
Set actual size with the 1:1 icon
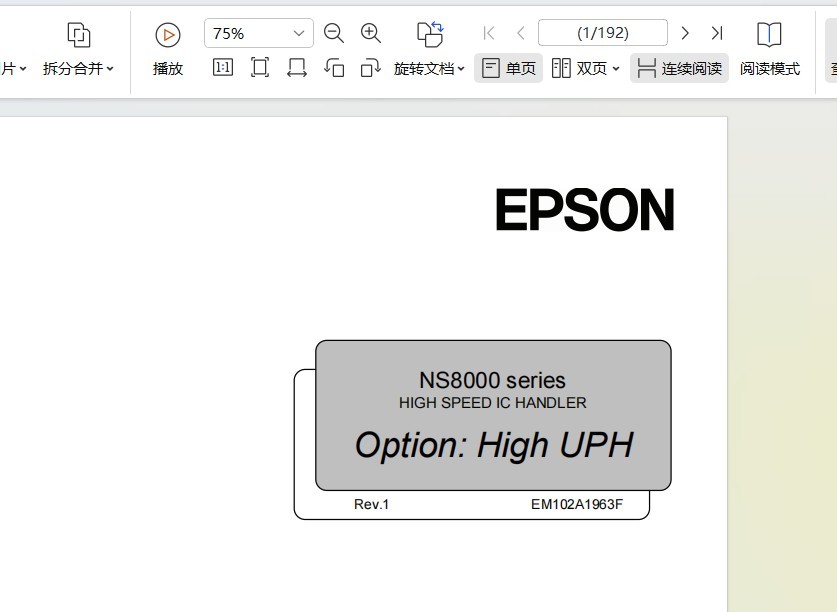pos(223,68)
